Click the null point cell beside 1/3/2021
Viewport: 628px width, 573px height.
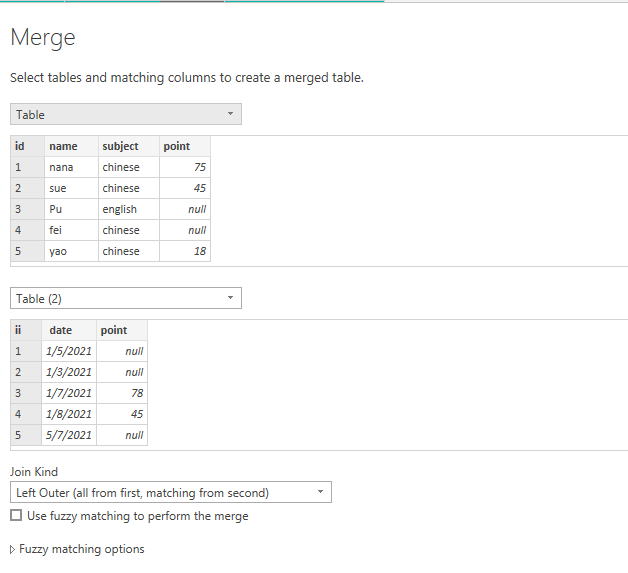click(122, 372)
